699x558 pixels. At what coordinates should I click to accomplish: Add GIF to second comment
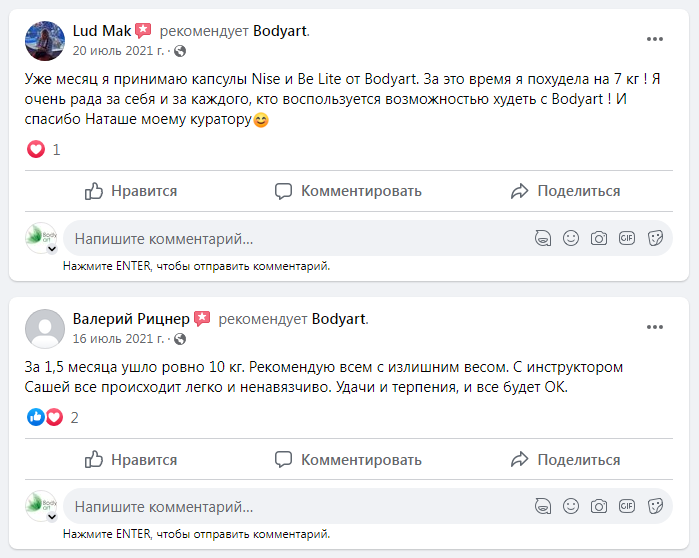627,507
